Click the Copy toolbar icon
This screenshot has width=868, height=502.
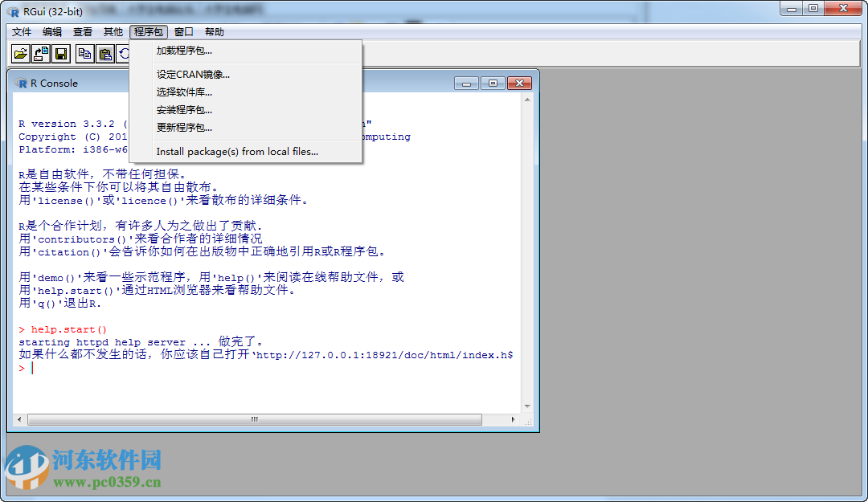coord(84,54)
